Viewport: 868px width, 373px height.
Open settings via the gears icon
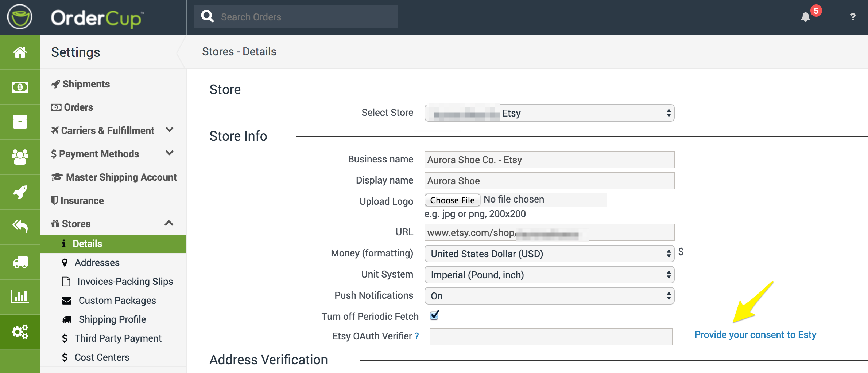pos(20,331)
